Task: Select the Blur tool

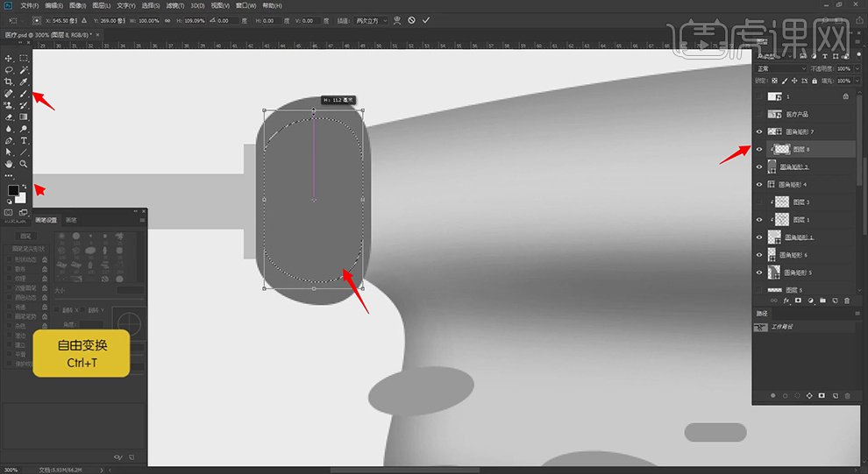Action: pyautogui.click(x=8, y=129)
